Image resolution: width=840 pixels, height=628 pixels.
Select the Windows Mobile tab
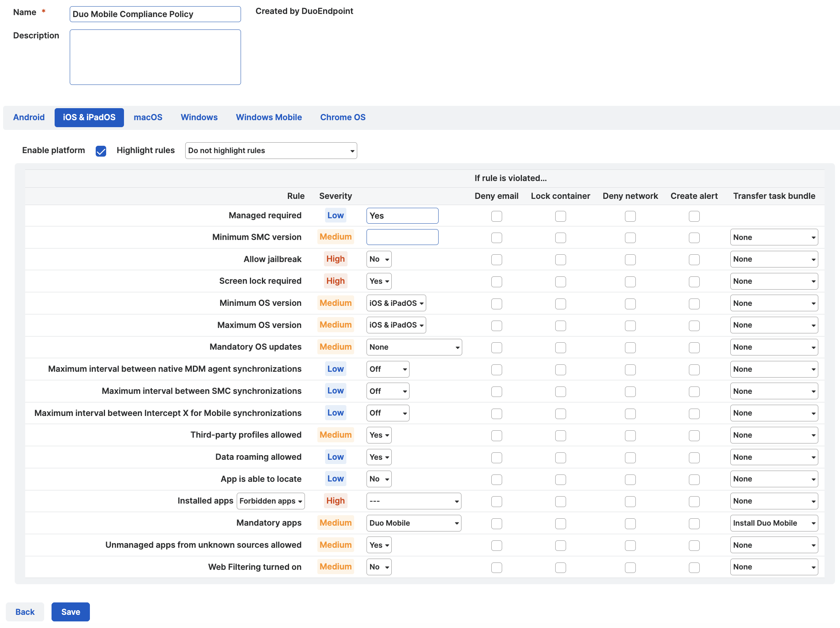(269, 117)
